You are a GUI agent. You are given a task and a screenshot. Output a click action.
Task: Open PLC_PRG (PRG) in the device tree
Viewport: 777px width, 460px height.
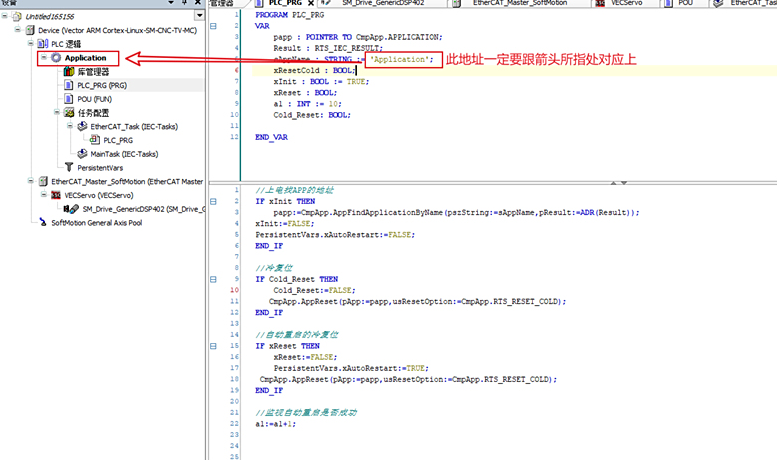pyautogui.click(x=101, y=86)
